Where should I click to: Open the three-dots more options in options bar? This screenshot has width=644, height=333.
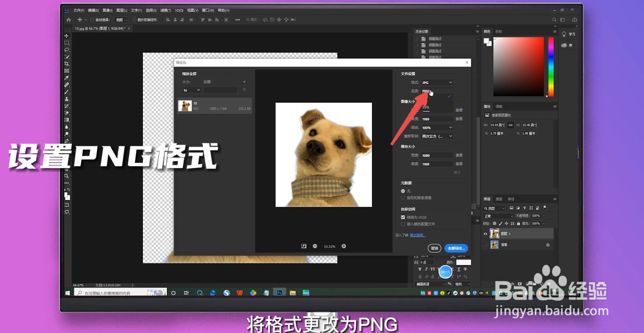(x=237, y=20)
